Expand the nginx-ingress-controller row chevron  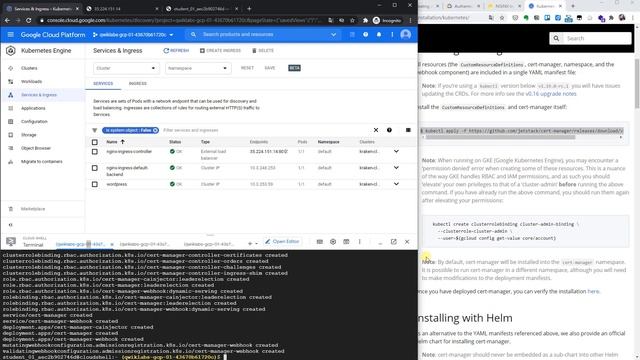[x=396, y=151]
